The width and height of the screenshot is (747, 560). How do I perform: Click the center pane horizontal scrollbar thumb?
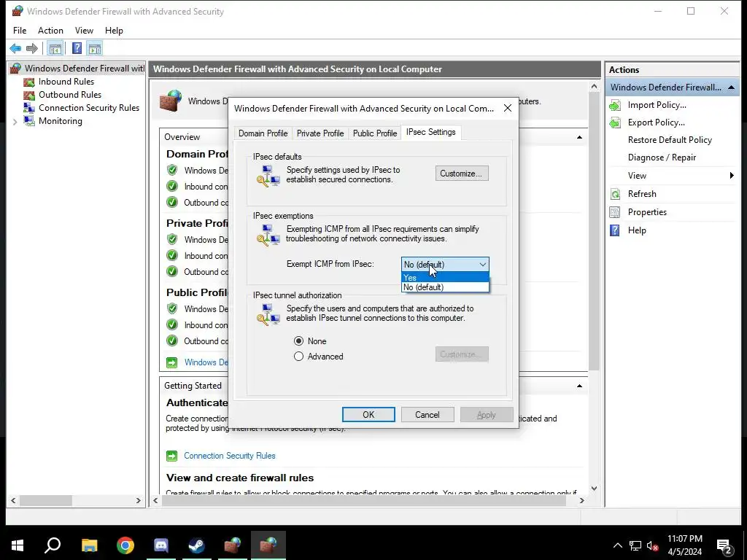364,500
